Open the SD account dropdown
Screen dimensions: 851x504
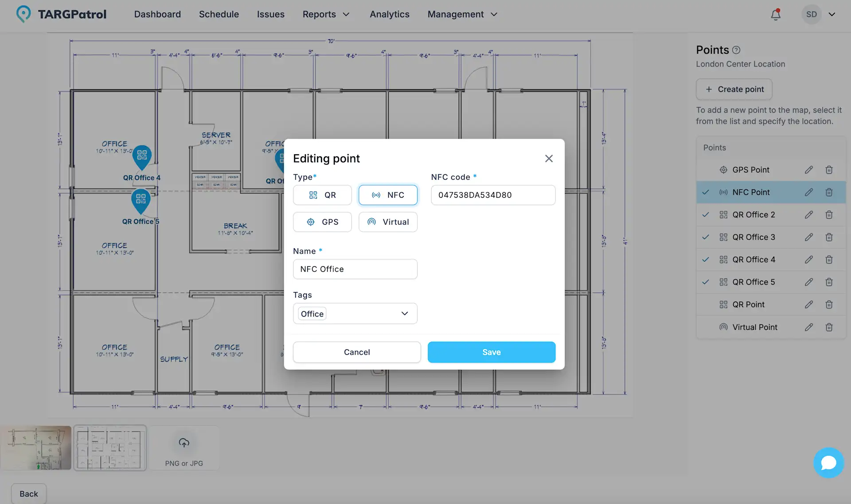tap(819, 14)
